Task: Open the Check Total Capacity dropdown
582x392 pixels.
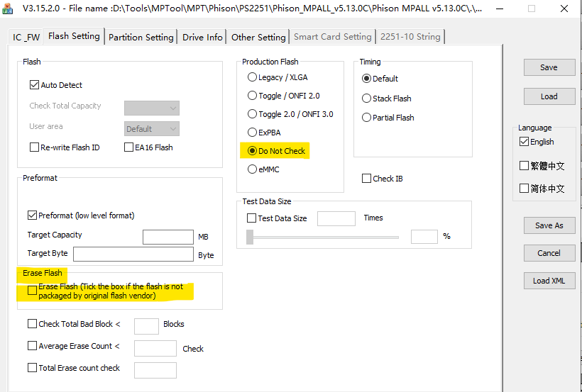Action: tap(151, 108)
